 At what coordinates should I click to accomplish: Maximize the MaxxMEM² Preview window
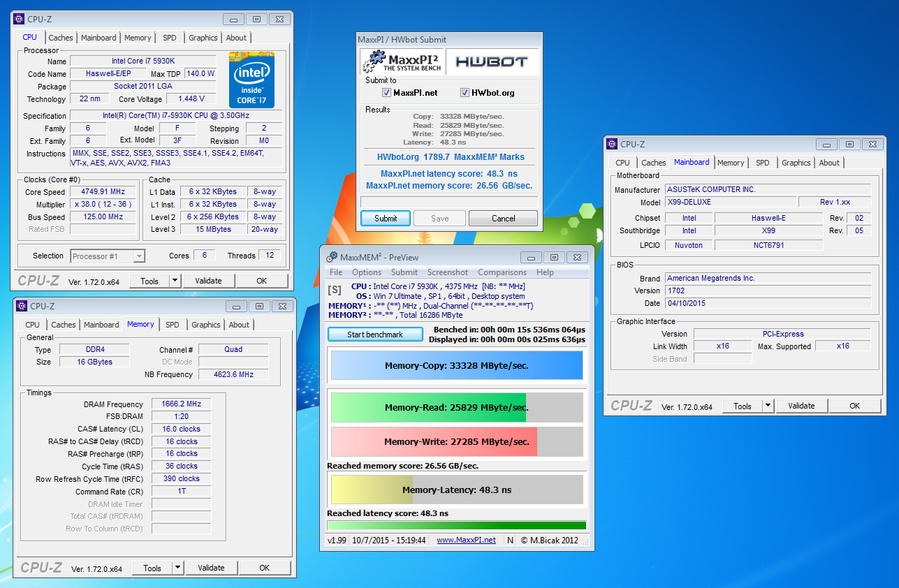pyautogui.click(x=554, y=257)
